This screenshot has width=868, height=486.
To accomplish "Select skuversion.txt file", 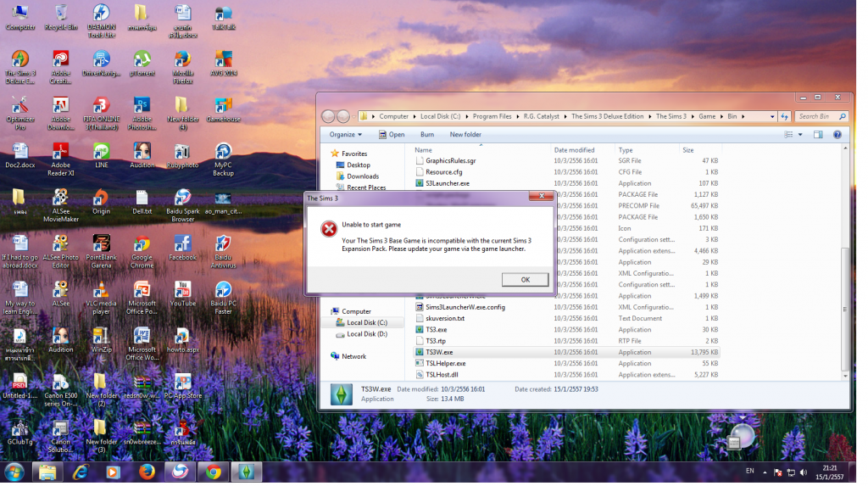I will 567,319.
